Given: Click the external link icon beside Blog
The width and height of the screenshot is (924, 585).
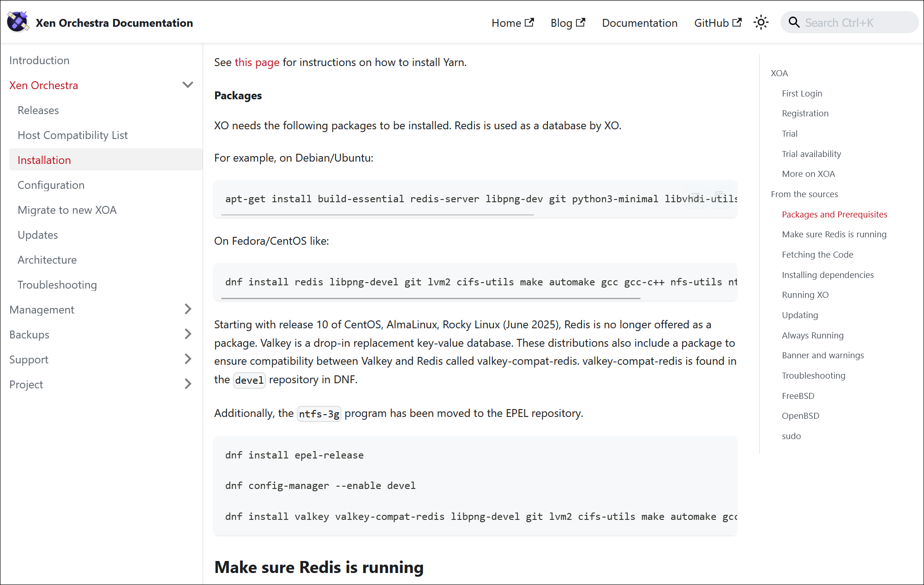Looking at the screenshot, I should 581,22.
